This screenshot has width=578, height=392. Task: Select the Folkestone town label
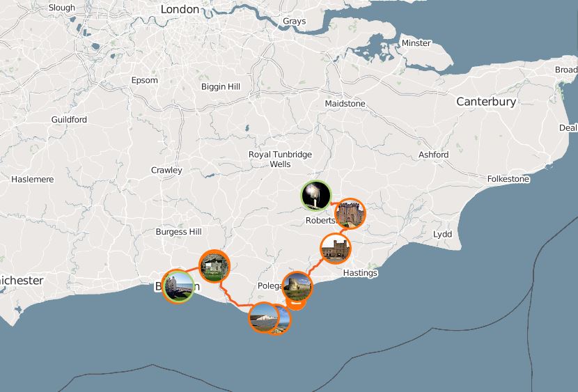pos(508,179)
